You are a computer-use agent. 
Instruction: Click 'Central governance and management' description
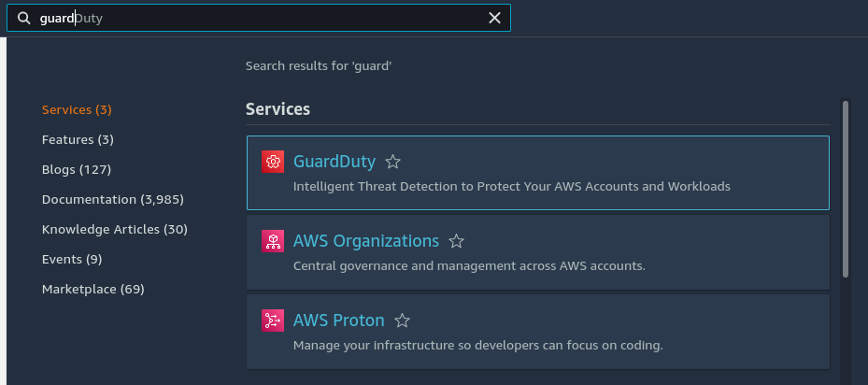point(469,266)
